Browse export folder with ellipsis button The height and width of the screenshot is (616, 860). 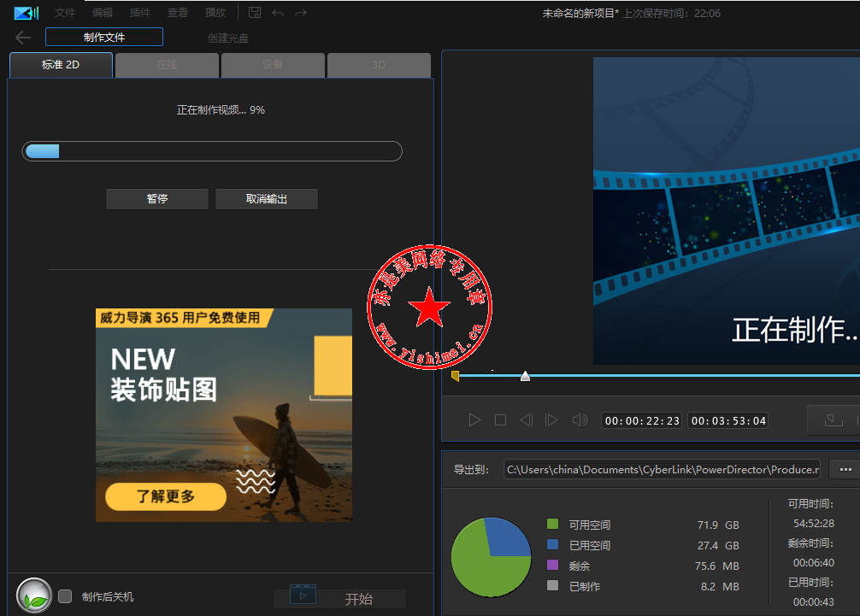[x=845, y=470]
